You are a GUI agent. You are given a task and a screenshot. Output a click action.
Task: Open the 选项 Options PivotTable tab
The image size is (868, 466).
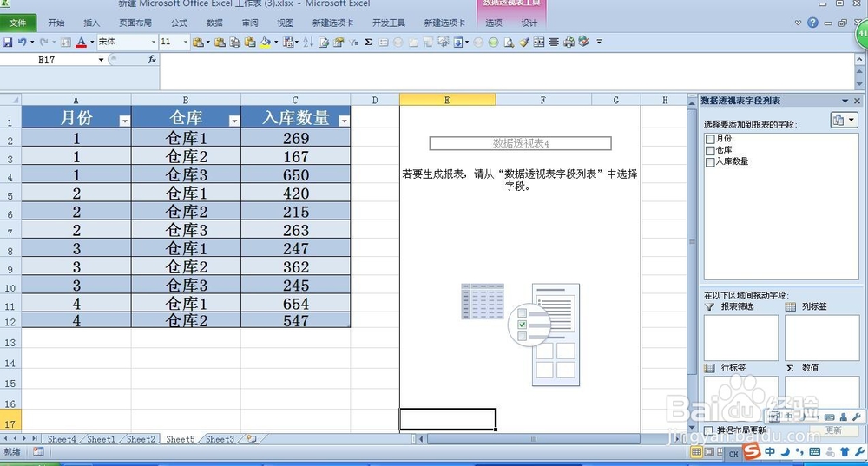[x=494, y=23]
